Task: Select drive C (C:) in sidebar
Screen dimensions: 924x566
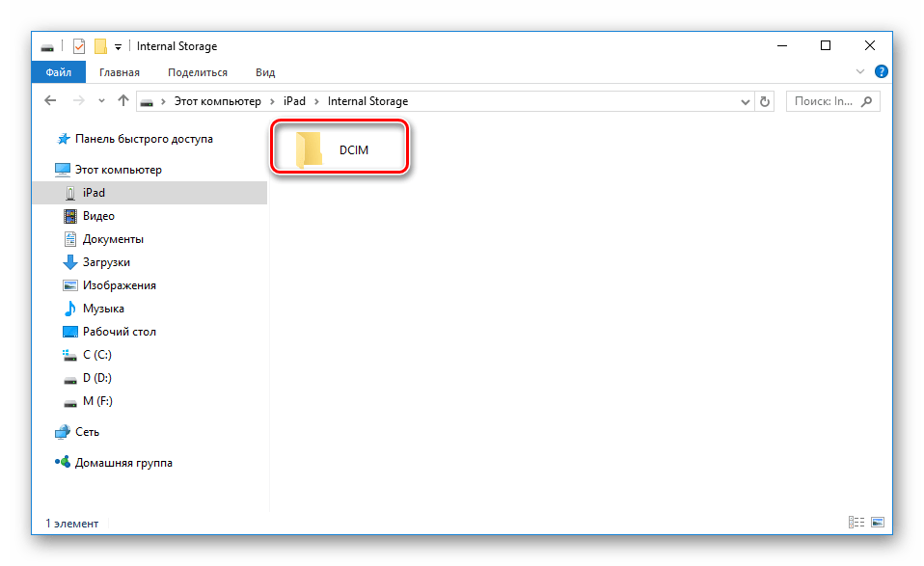Action: pyautogui.click(x=97, y=355)
